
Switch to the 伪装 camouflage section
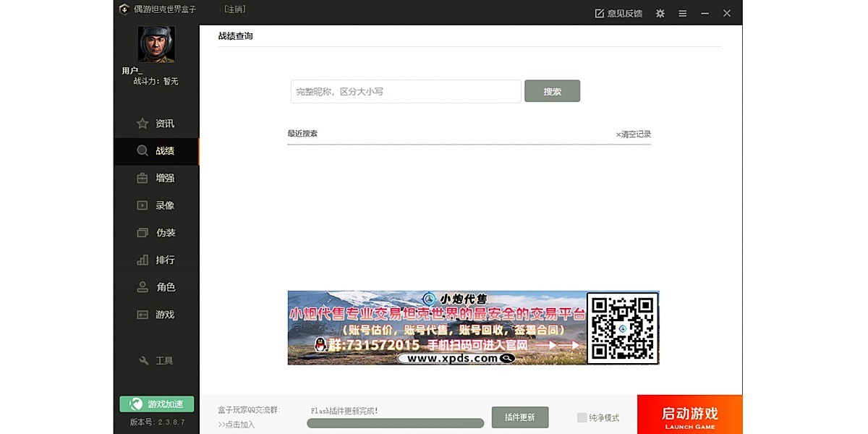click(x=156, y=232)
